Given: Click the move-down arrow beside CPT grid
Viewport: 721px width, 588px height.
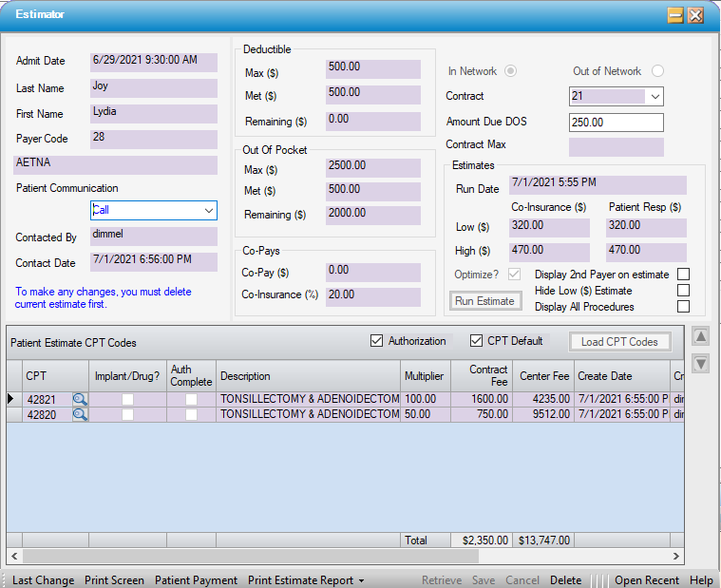Looking at the screenshot, I should click(x=700, y=364).
